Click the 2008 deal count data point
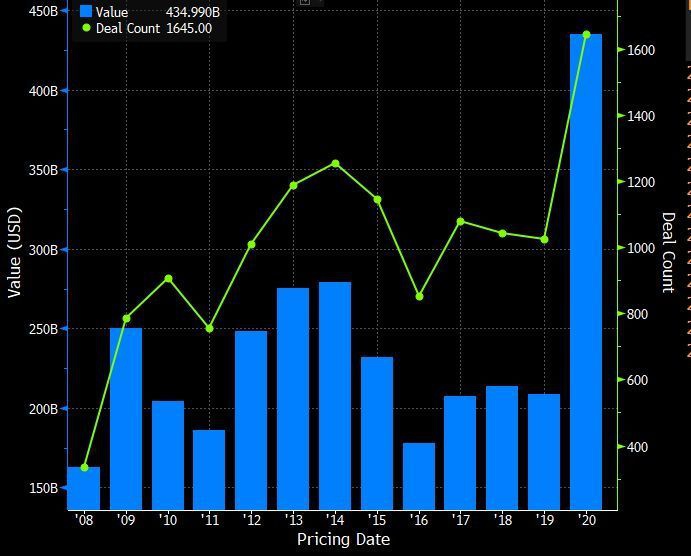 pyautogui.click(x=84, y=467)
